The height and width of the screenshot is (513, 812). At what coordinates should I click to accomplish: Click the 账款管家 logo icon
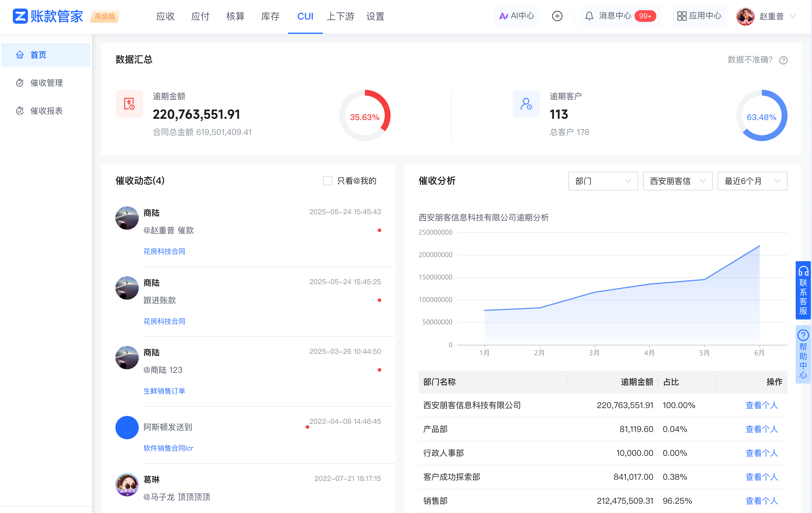(20, 16)
